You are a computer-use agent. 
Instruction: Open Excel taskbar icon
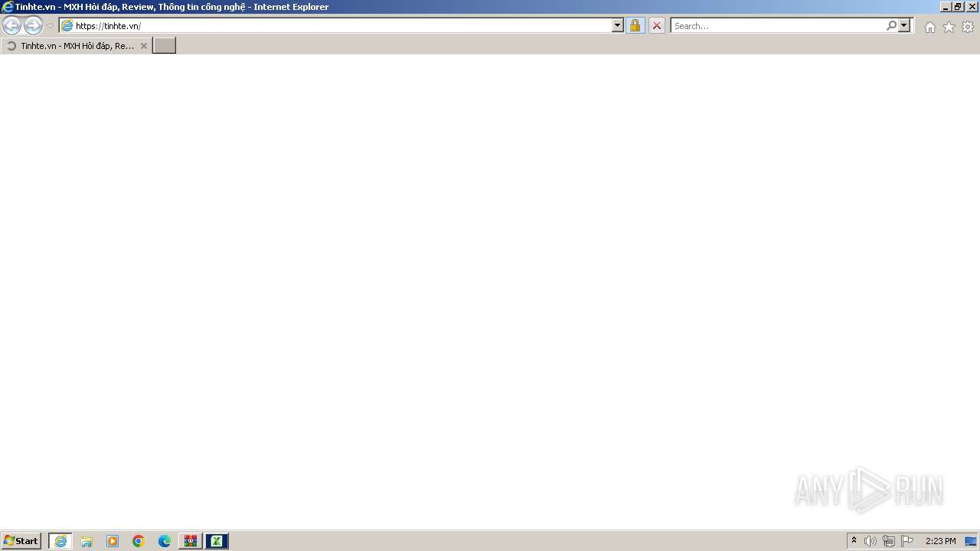coord(217,541)
